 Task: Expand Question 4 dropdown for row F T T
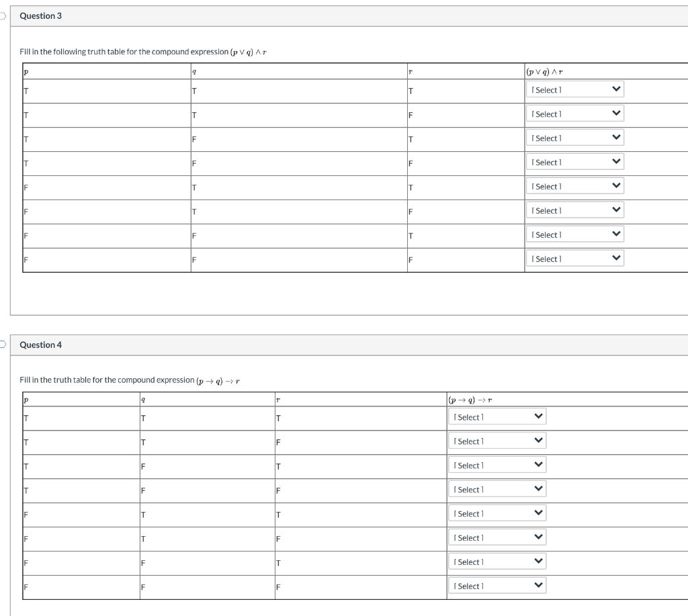point(497,513)
